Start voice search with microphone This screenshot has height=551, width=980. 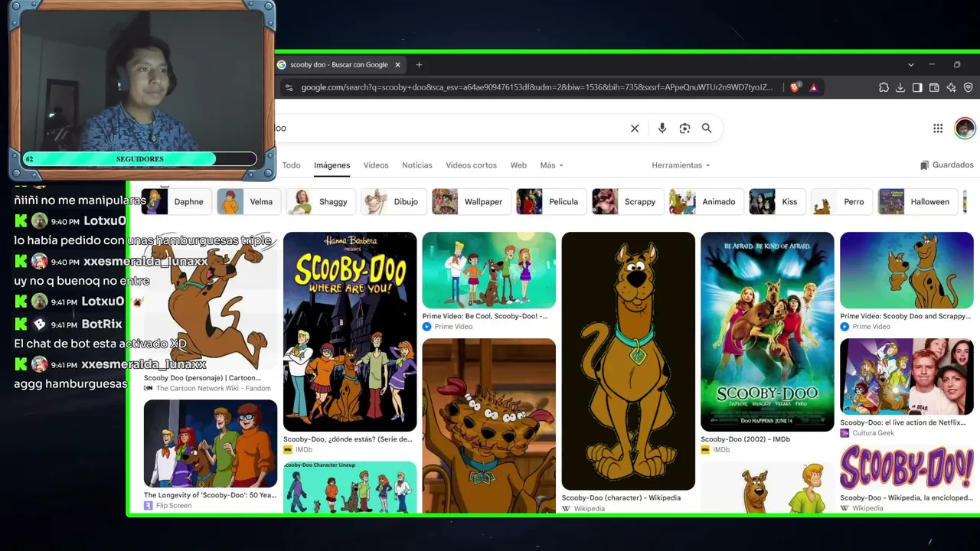662,129
